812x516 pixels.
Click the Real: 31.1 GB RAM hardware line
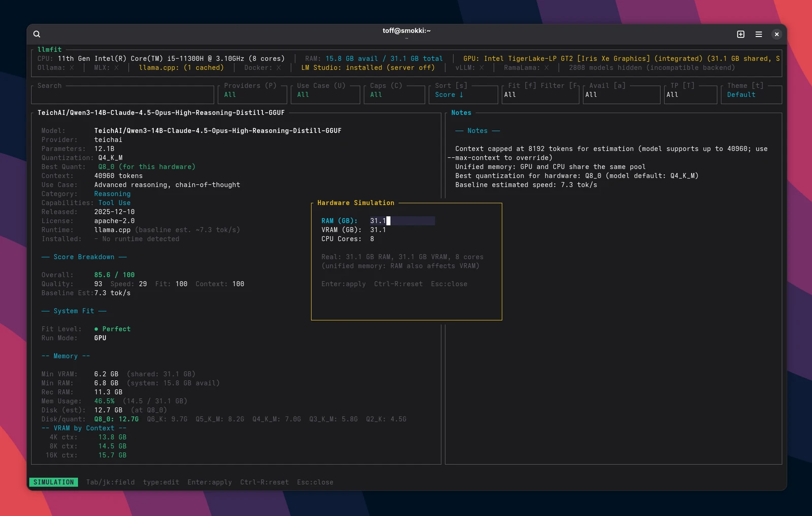(402, 257)
